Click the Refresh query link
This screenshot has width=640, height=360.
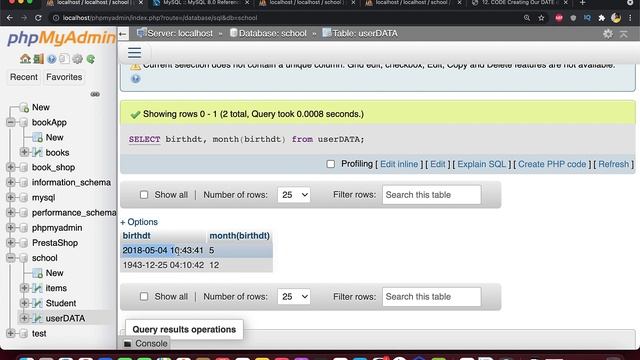tap(613, 164)
